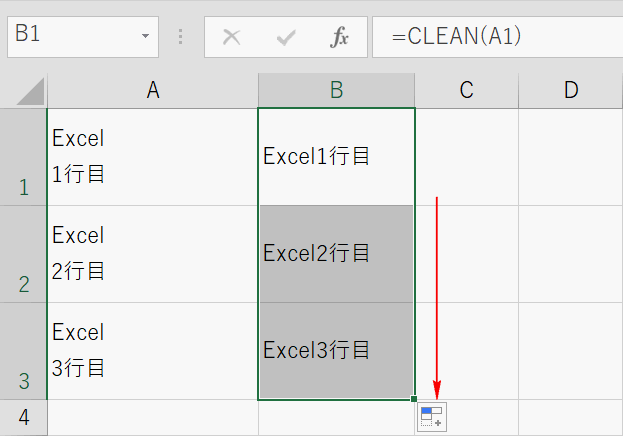The width and height of the screenshot is (623, 436).
Task: Click the Enter checkmark formula bar icon
Action: [287, 38]
